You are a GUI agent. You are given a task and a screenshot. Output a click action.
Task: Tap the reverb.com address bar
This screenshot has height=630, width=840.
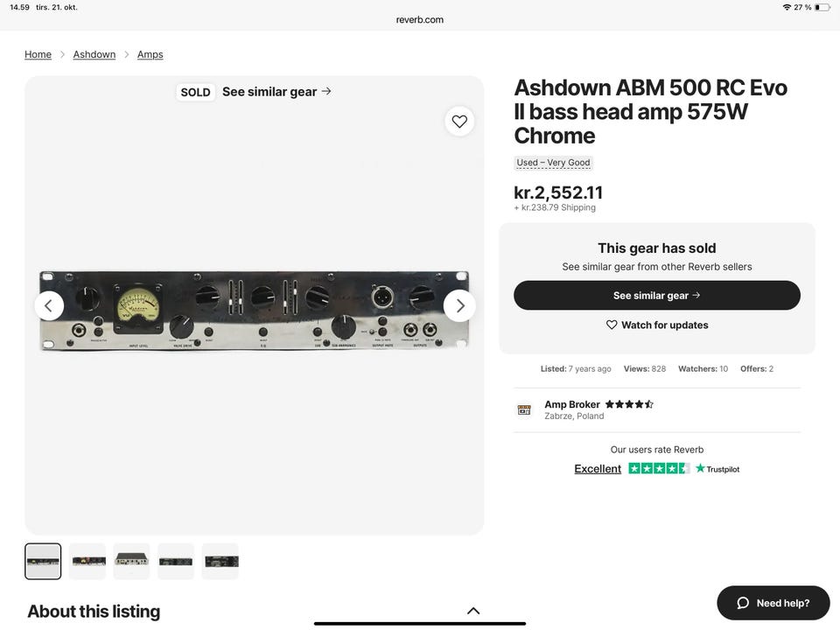(x=420, y=19)
